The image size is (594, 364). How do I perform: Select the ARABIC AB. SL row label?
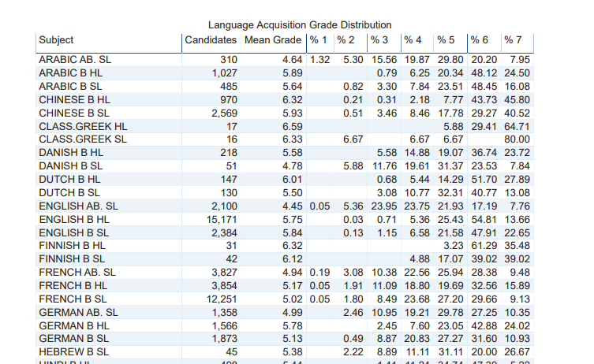click(x=75, y=60)
